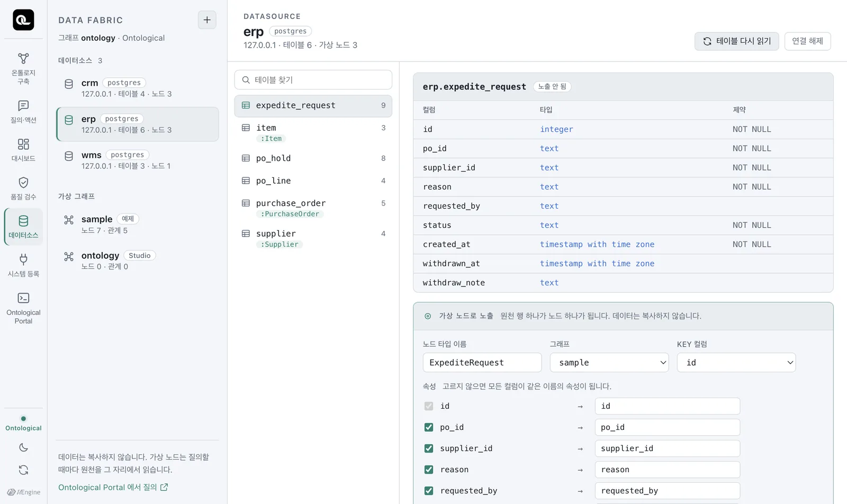Click the 노출 안 됨 badge
This screenshot has width=847, height=504.
click(552, 86)
